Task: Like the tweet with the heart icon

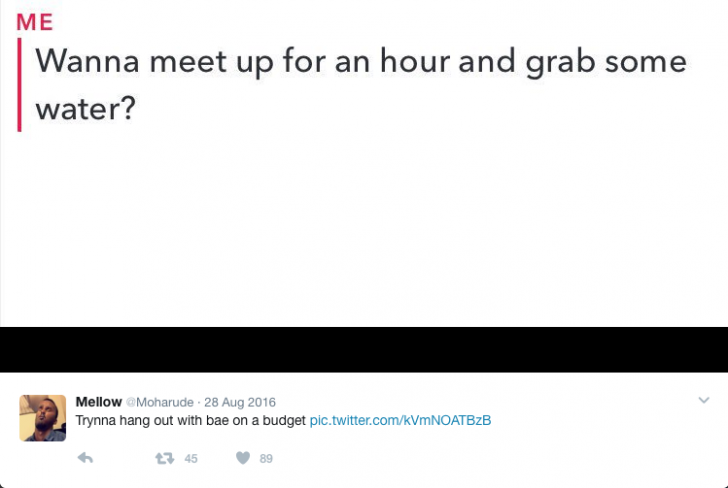Action: (243, 458)
